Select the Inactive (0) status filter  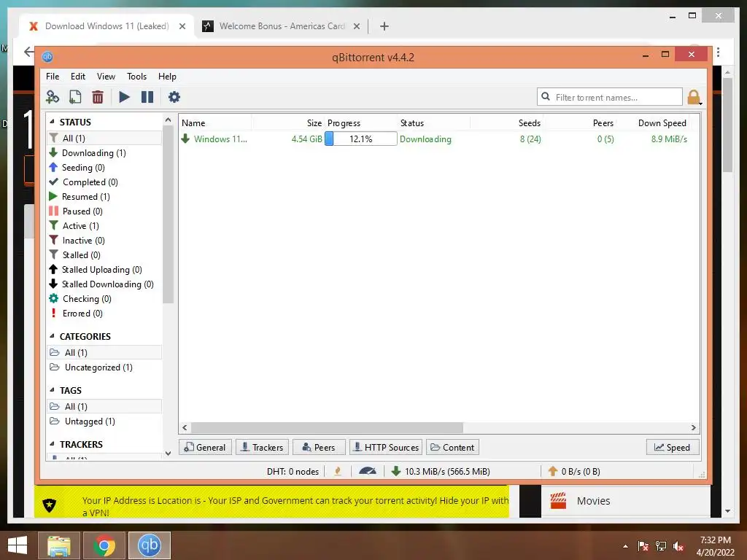click(x=83, y=241)
